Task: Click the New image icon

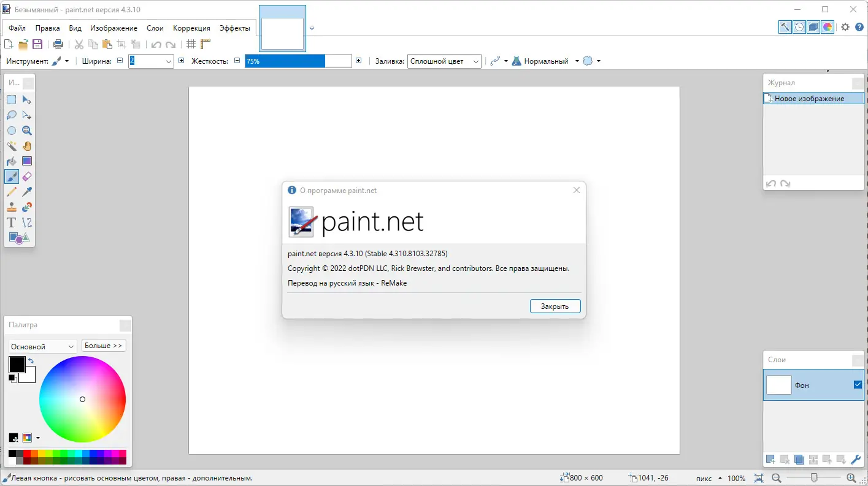Action: click(9, 44)
